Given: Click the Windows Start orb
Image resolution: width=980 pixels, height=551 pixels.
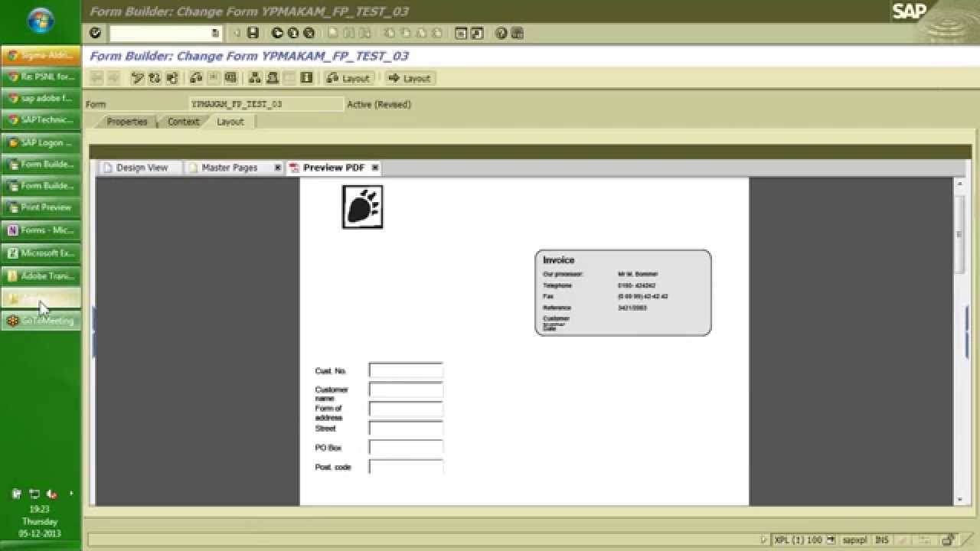Looking at the screenshot, I should [x=41, y=21].
